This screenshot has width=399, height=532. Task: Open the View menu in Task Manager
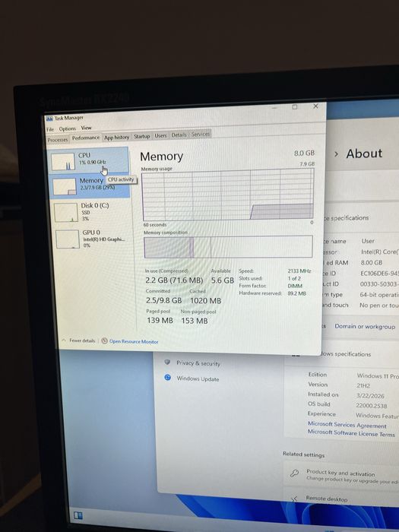coord(86,128)
